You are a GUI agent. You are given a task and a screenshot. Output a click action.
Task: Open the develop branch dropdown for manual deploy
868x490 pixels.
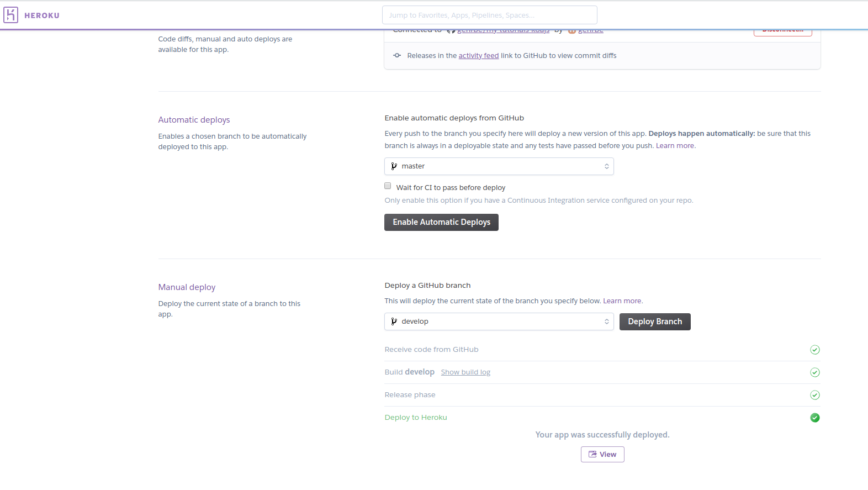(x=499, y=322)
